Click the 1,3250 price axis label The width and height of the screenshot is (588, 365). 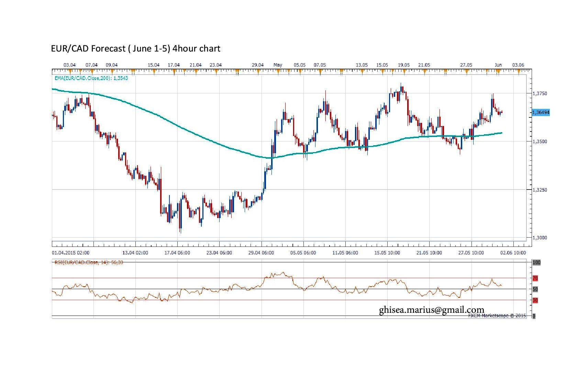click(540, 190)
